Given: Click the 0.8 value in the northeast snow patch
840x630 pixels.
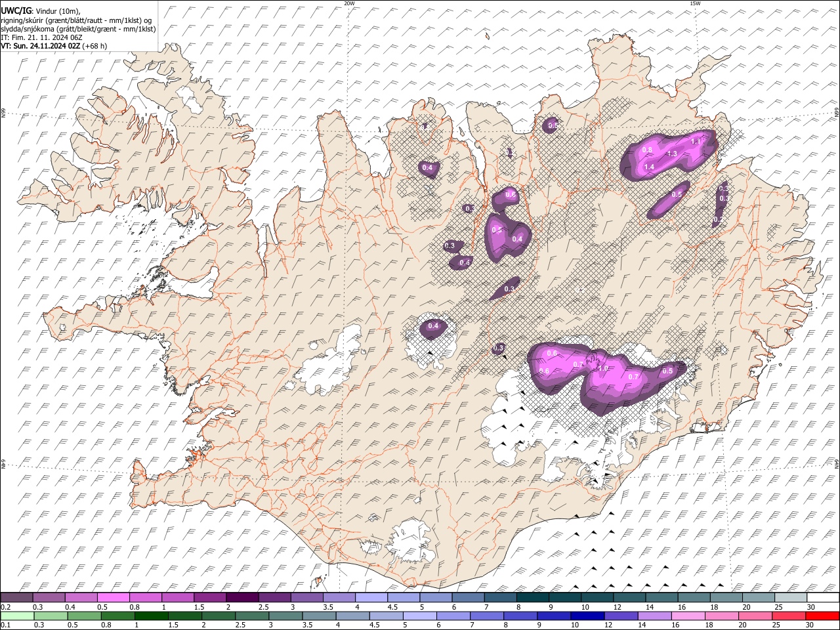Looking at the screenshot, I should point(647,150).
